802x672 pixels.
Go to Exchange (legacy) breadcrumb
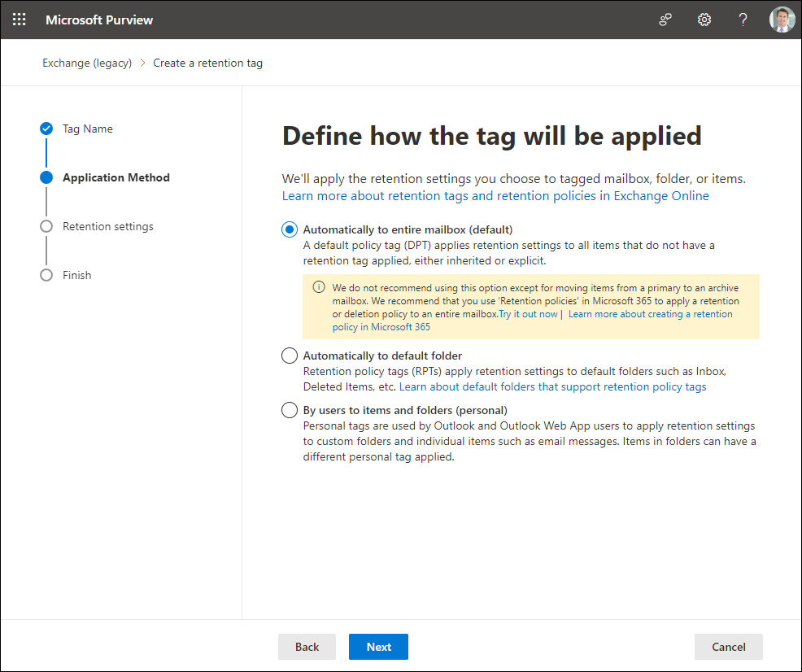coord(87,63)
